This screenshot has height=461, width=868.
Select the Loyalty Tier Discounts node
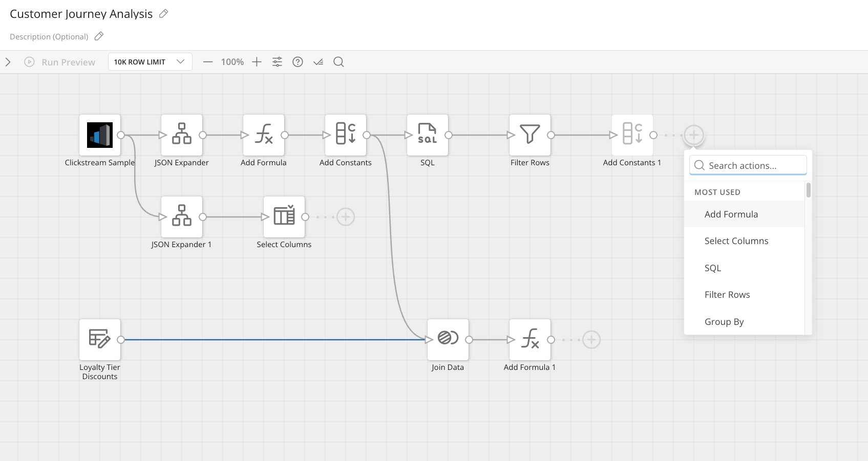(100, 340)
